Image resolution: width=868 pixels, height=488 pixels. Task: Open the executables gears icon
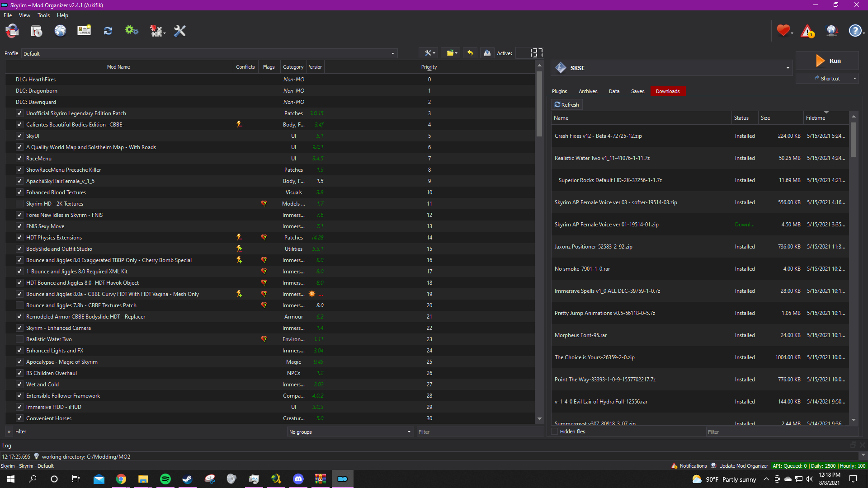point(132,31)
